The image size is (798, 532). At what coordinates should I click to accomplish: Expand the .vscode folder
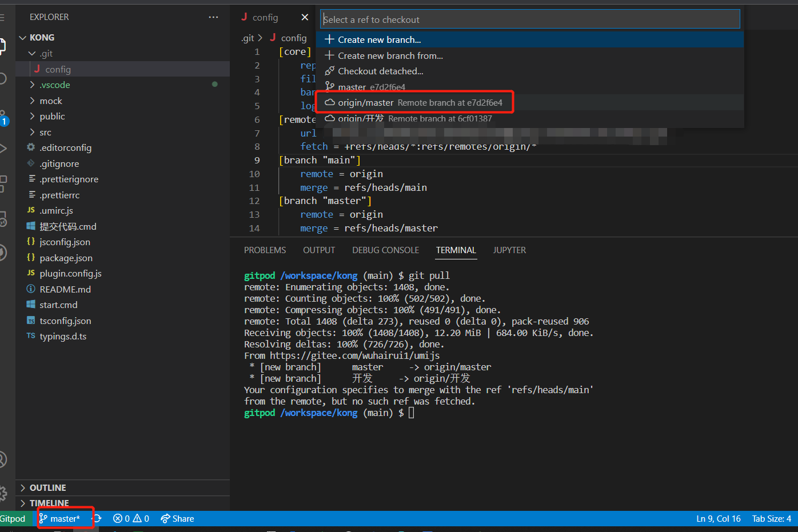point(54,85)
